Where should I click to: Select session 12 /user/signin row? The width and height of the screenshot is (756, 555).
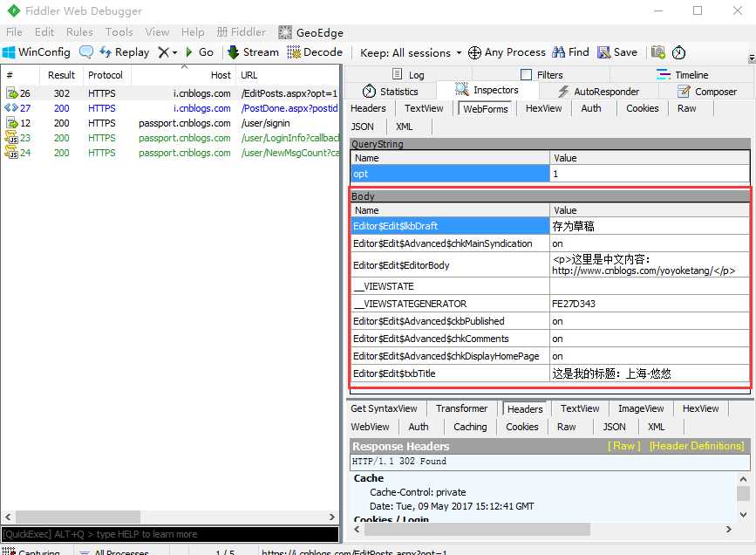point(171,123)
